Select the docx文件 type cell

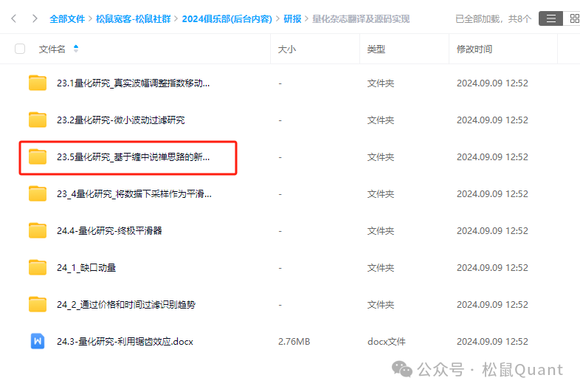[x=387, y=342]
